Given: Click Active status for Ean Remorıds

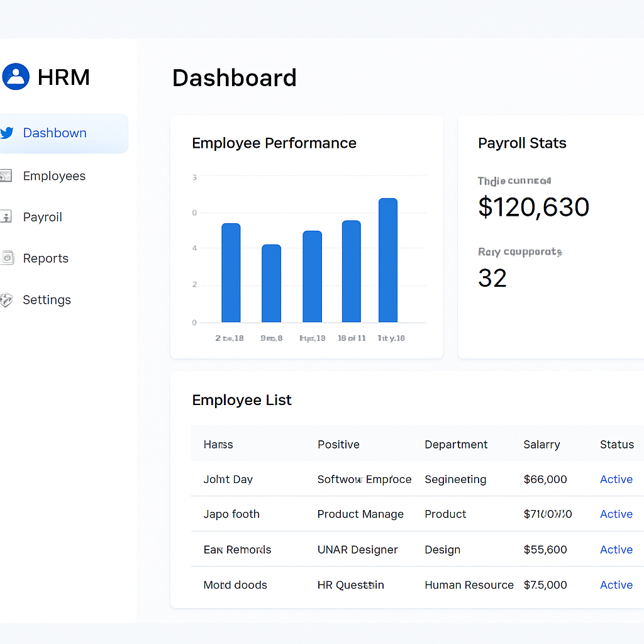Looking at the screenshot, I should pyautogui.click(x=616, y=550).
